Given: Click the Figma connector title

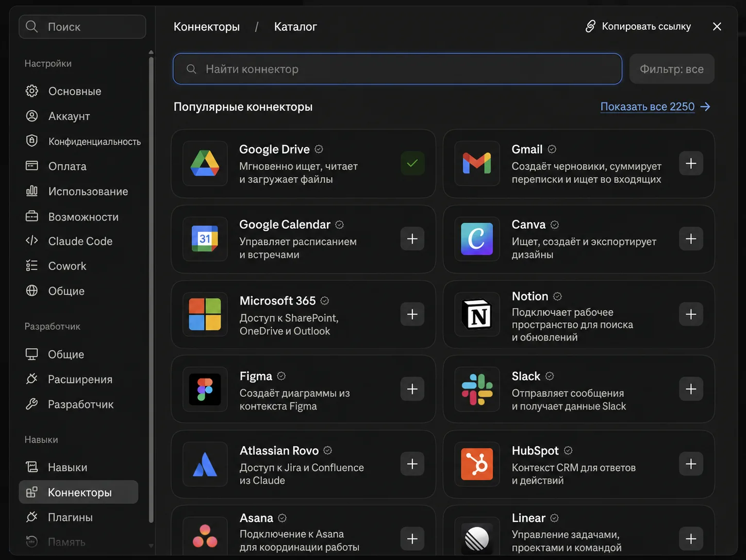Looking at the screenshot, I should (x=256, y=376).
